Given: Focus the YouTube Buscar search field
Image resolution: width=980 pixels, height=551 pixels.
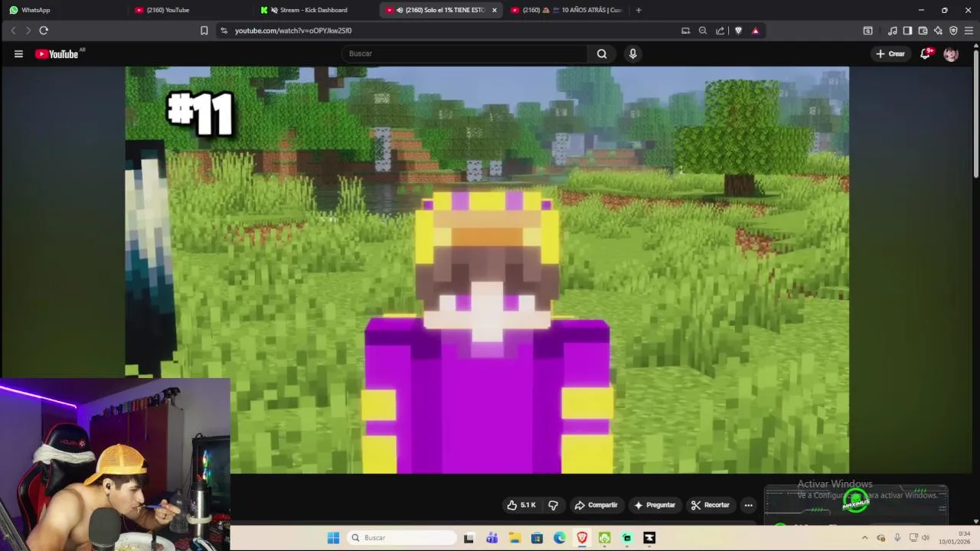Looking at the screenshot, I should (x=464, y=54).
